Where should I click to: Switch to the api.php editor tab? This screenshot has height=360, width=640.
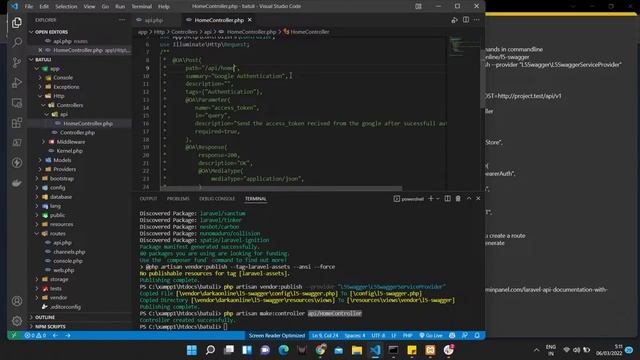pyautogui.click(x=154, y=20)
